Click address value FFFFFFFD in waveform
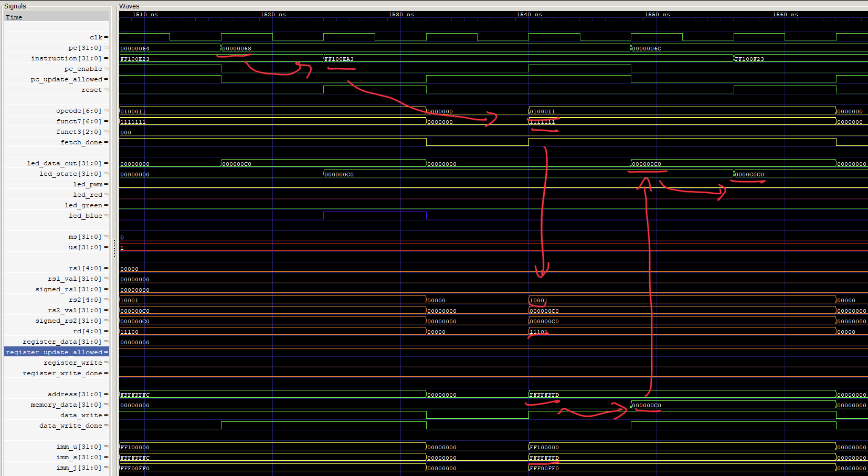The height and width of the screenshot is (476, 868). pos(544,395)
